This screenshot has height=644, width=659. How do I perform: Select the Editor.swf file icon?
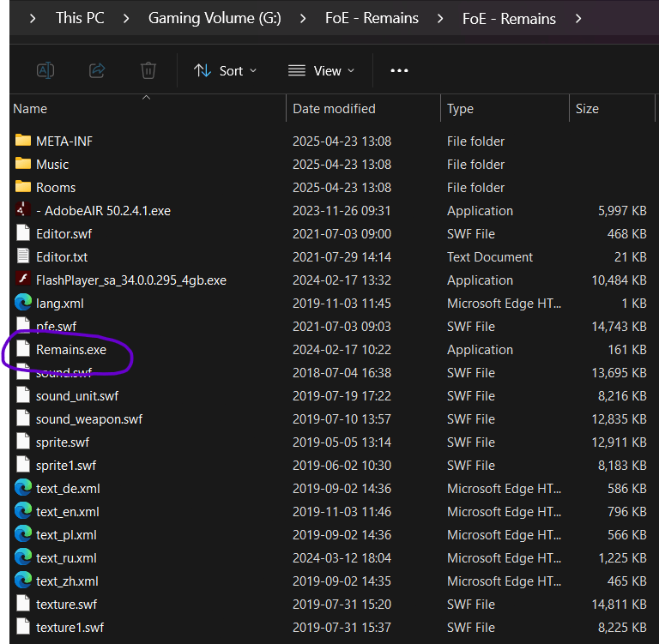click(23, 232)
